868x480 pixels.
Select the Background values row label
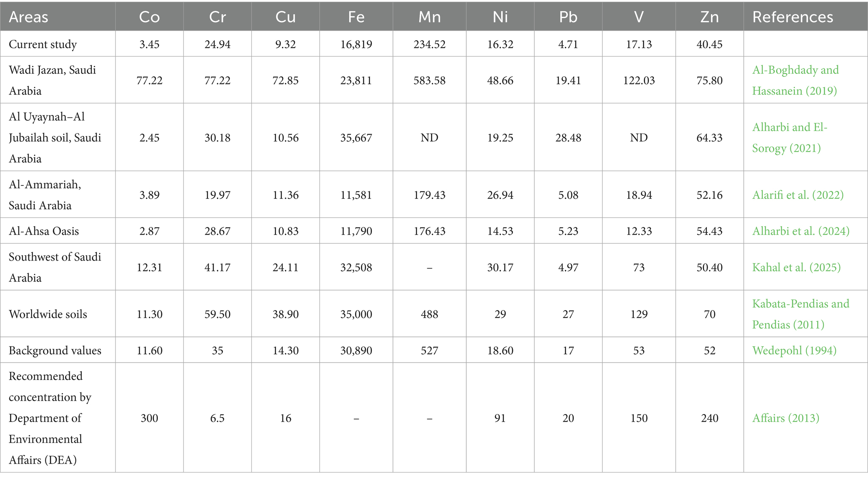(55, 351)
